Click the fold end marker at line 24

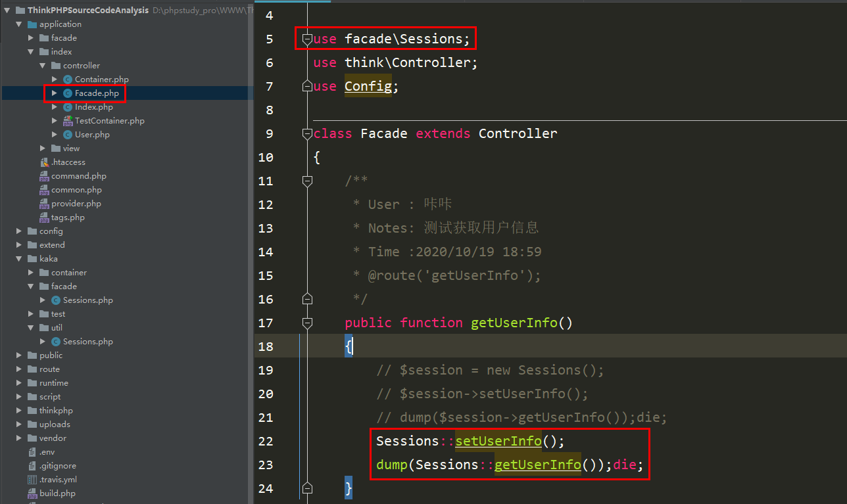pyautogui.click(x=306, y=489)
